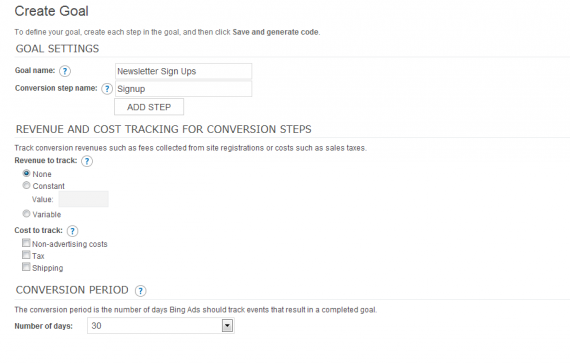The width and height of the screenshot is (570, 364).
Task: Enable the Non-advertising costs checkbox
Action: point(26,243)
